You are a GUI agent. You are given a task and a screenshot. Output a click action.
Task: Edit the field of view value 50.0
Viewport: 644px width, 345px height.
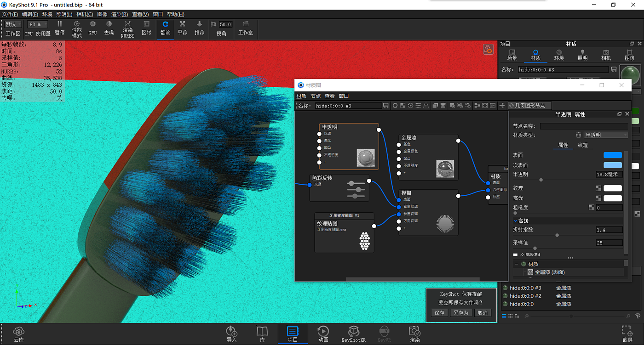[x=225, y=24]
